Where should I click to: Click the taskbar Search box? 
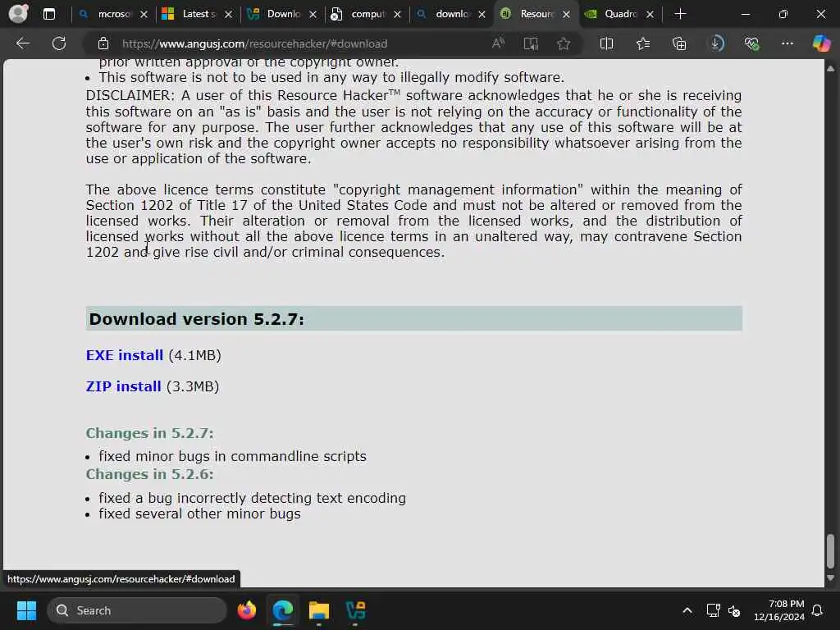tap(137, 610)
